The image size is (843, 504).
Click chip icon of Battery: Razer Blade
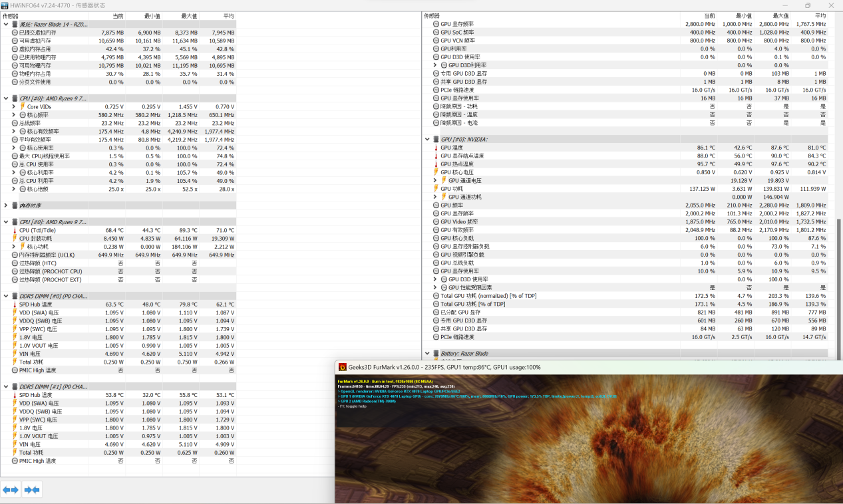coord(436,354)
